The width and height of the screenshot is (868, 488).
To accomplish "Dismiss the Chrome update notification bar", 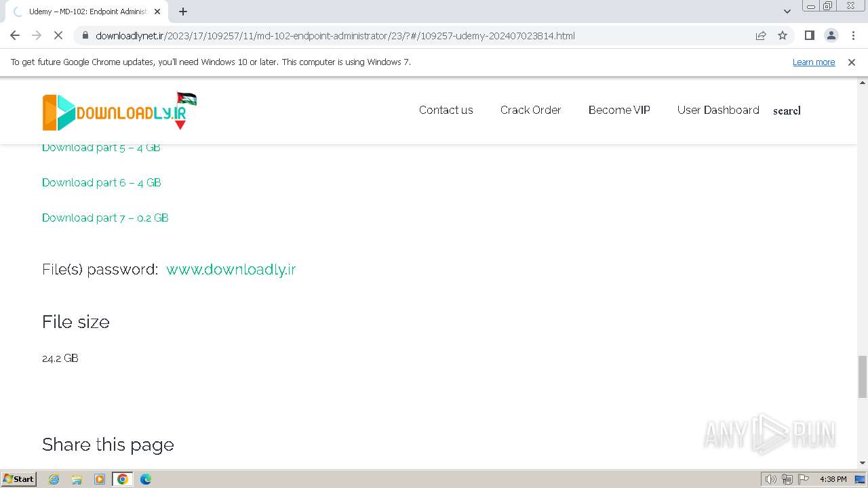I will click(852, 62).
